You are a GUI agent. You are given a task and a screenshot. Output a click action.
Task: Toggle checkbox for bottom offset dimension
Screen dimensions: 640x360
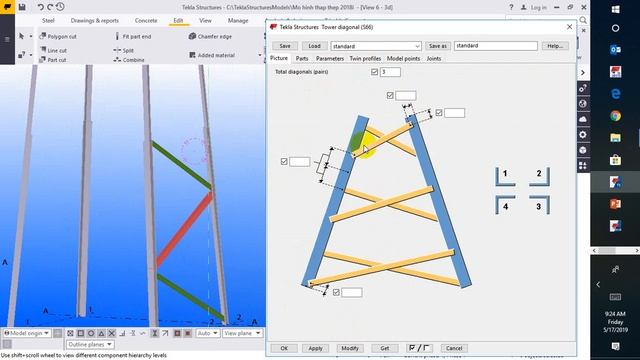(x=336, y=292)
